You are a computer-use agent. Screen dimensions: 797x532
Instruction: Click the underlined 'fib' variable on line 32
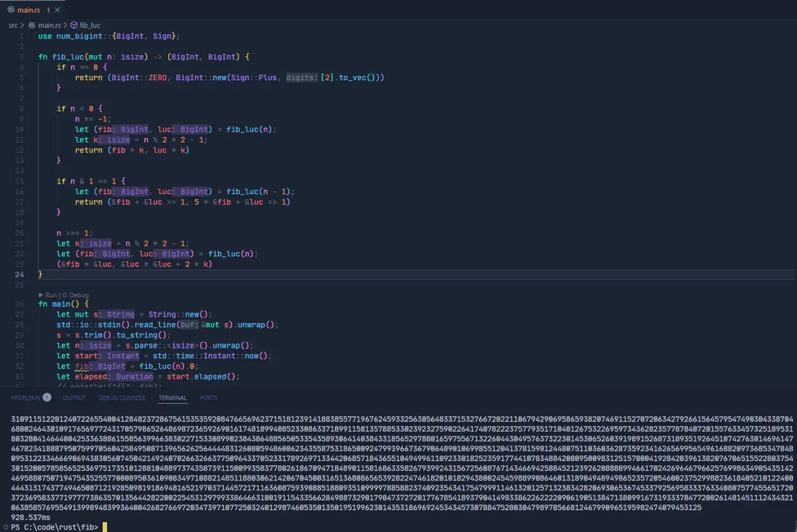tap(82, 366)
